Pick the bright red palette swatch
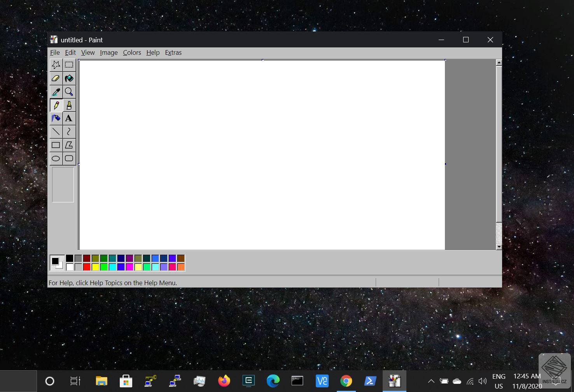 [x=87, y=267]
